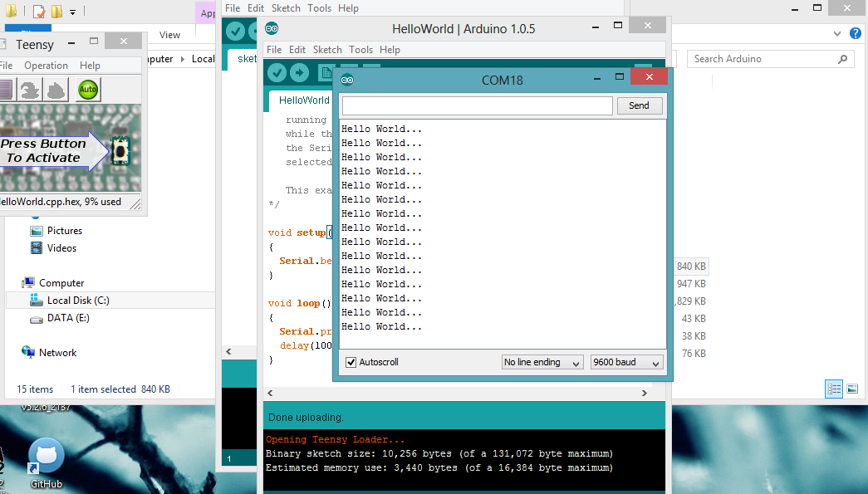Switch Explorer to details view
This screenshot has width=868, height=494.
(834, 389)
